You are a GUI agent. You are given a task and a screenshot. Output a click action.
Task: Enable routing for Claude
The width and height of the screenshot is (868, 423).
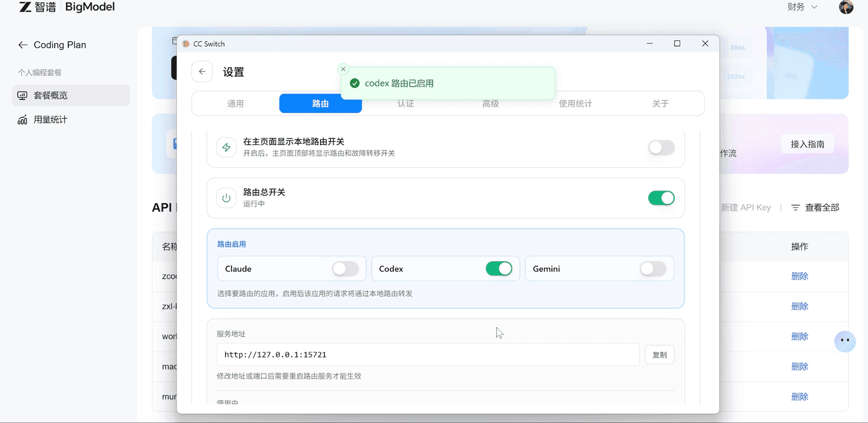pyautogui.click(x=345, y=268)
